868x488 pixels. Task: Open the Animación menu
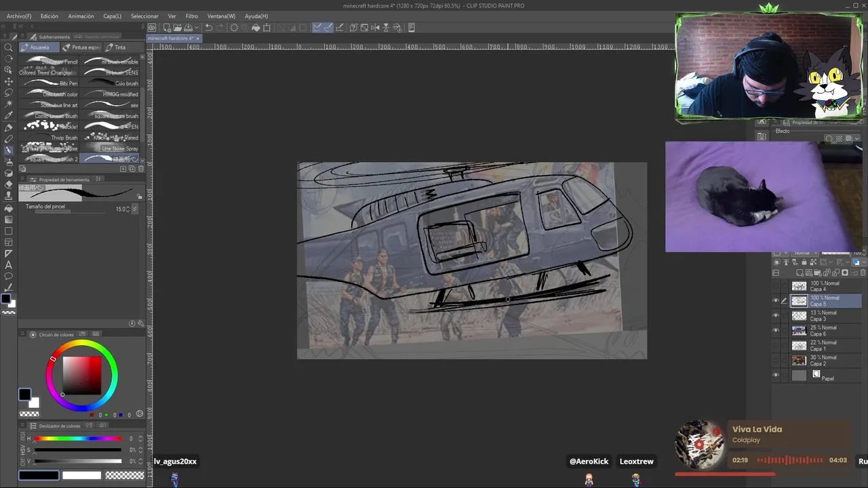[x=81, y=16]
